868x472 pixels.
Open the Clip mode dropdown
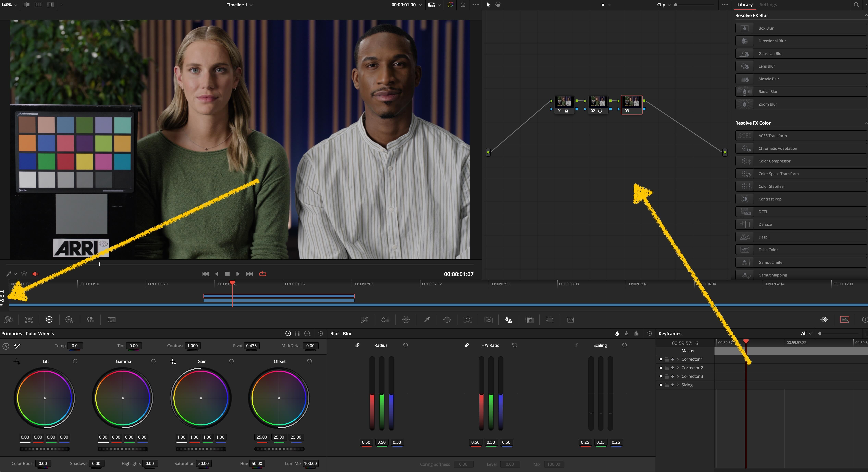(664, 5)
